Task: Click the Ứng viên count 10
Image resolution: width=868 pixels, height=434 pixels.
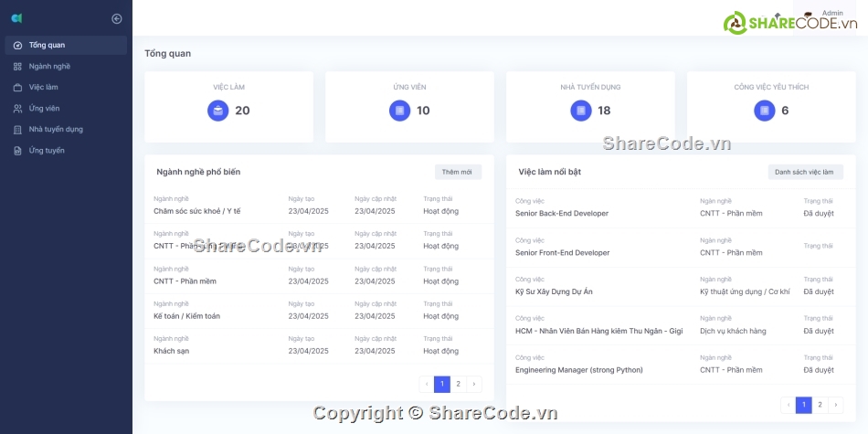Action: [x=423, y=111]
